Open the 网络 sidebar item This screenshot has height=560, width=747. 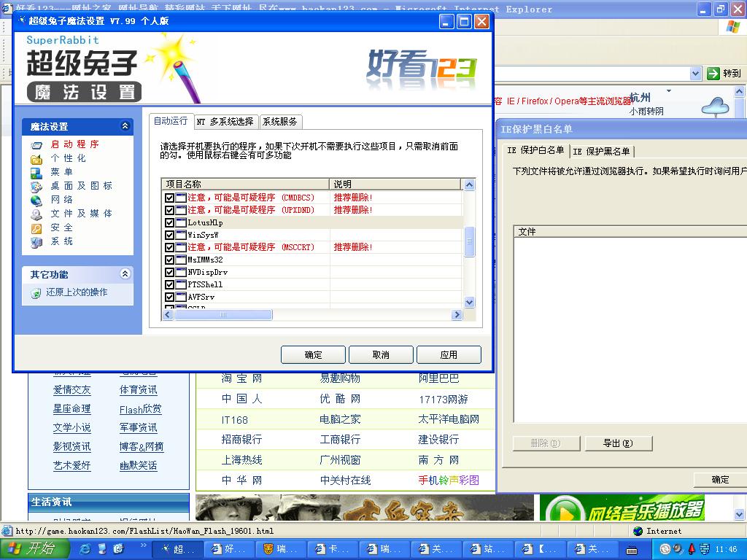click(x=61, y=200)
